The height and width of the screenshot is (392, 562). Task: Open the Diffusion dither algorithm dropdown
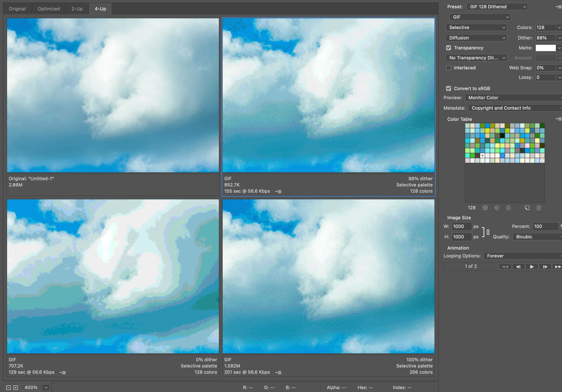click(476, 38)
